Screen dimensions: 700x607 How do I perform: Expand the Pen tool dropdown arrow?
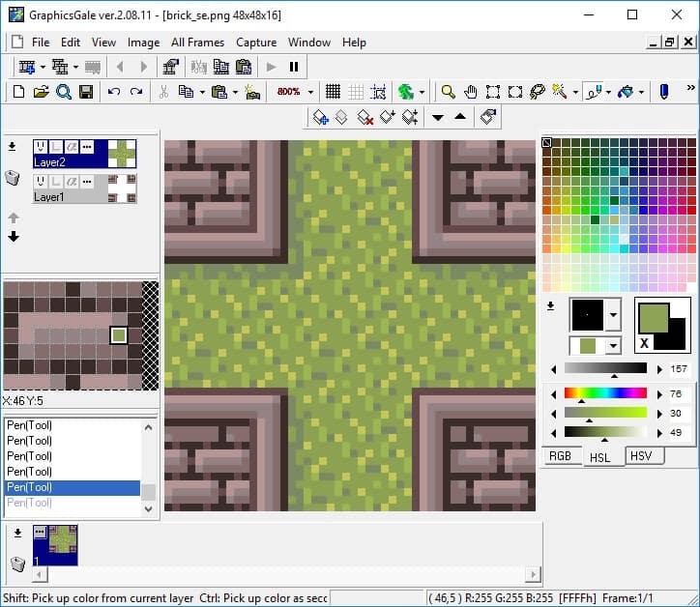tap(608, 93)
